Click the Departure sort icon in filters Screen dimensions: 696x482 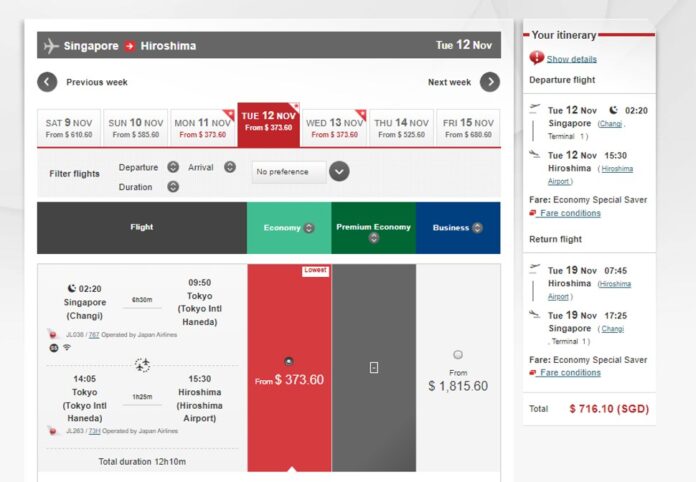[173, 167]
